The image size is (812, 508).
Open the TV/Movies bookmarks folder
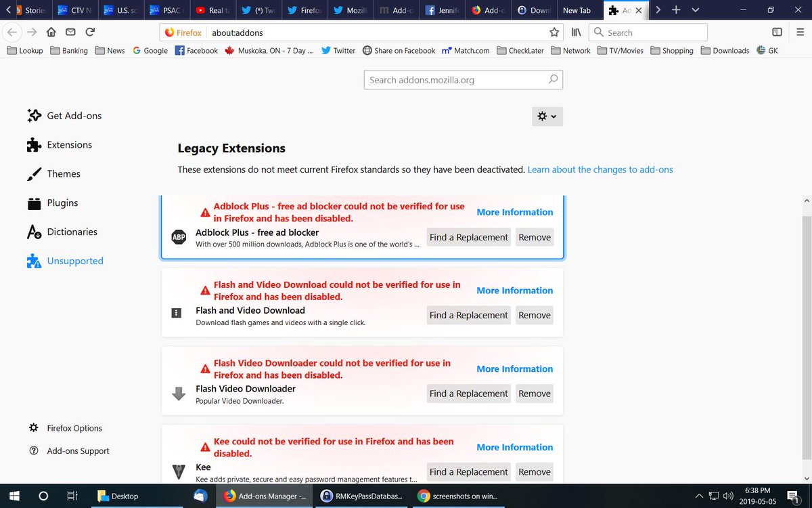click(x=621, y=51)
